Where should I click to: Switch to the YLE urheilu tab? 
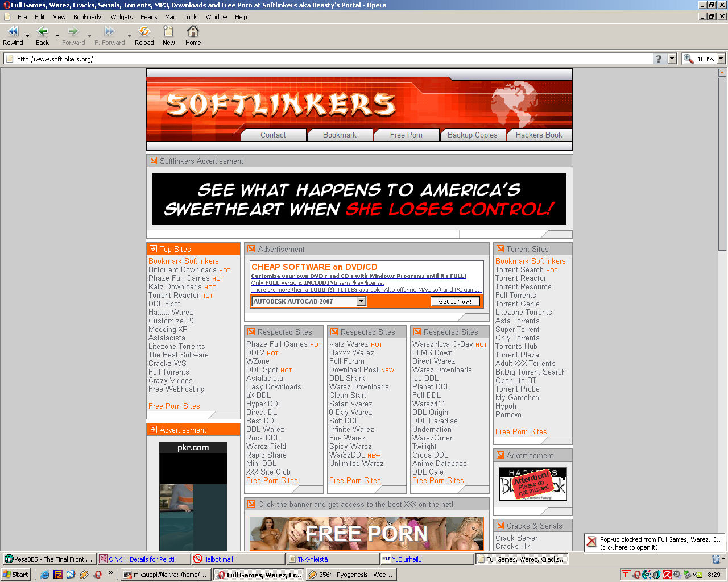[427, 559]
